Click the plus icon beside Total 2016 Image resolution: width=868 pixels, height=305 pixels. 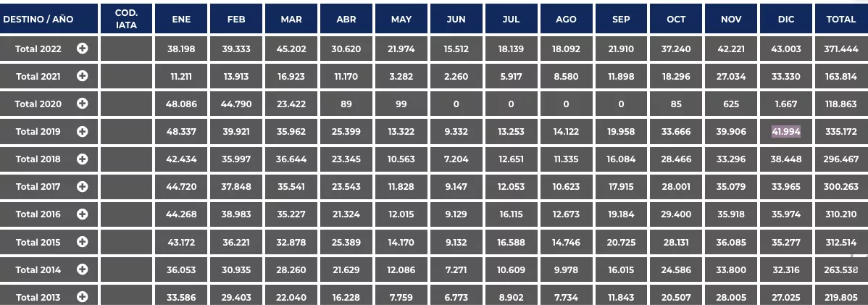(x=83, y=214)
